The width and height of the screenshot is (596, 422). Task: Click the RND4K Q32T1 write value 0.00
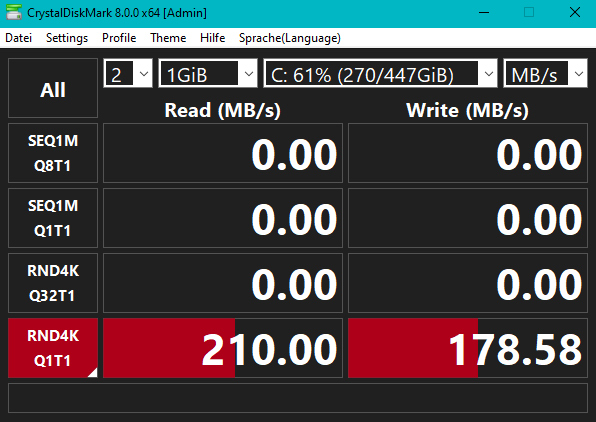[468, 283]
